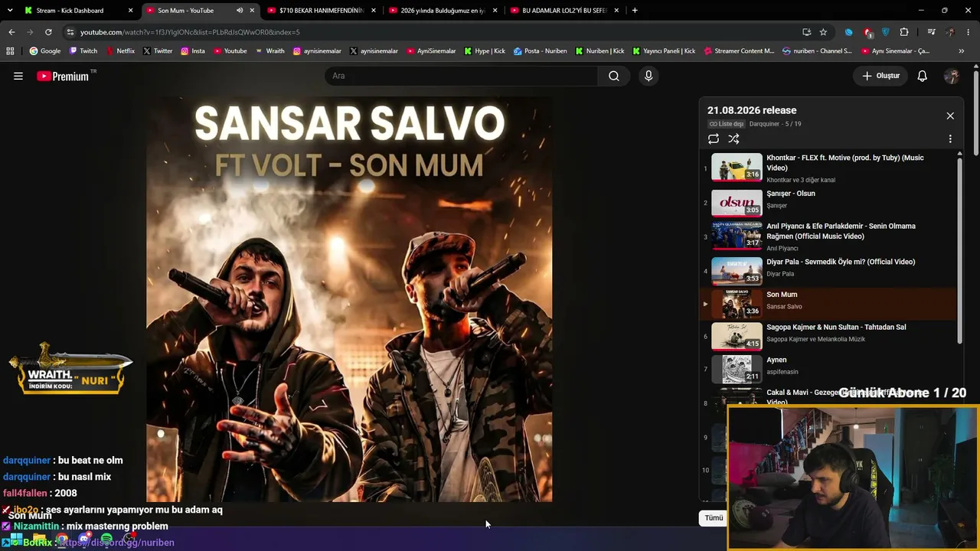The image size is (980, 551).
Task: Switch to the $710 BEKAR HANIMEFENDİNİN tab
Action: point(322,11)
